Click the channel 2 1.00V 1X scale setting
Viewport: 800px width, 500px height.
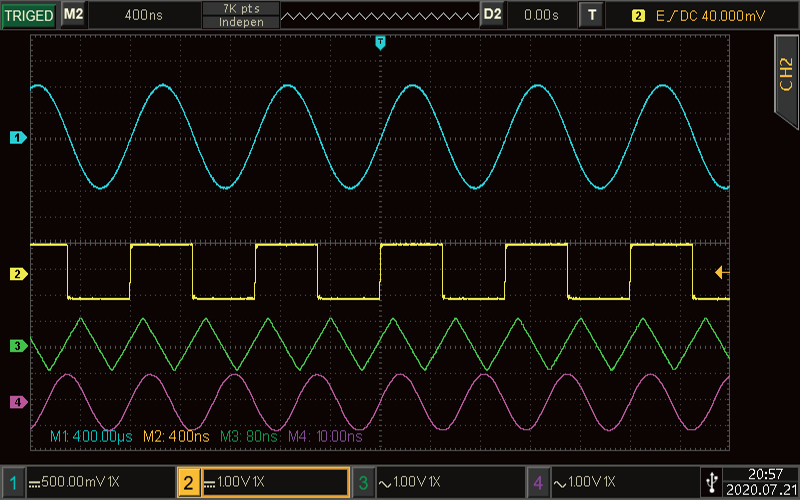tap(276, 482)
